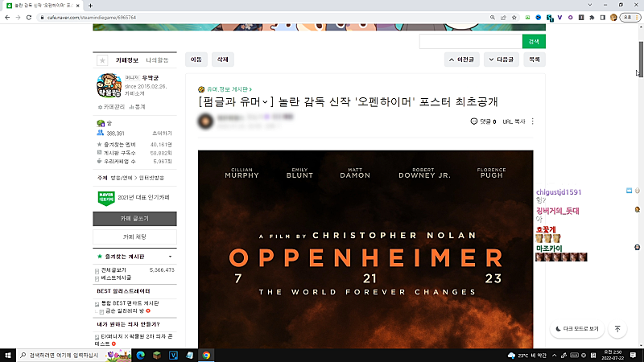Go to next post with 다음글

(502, 60)
